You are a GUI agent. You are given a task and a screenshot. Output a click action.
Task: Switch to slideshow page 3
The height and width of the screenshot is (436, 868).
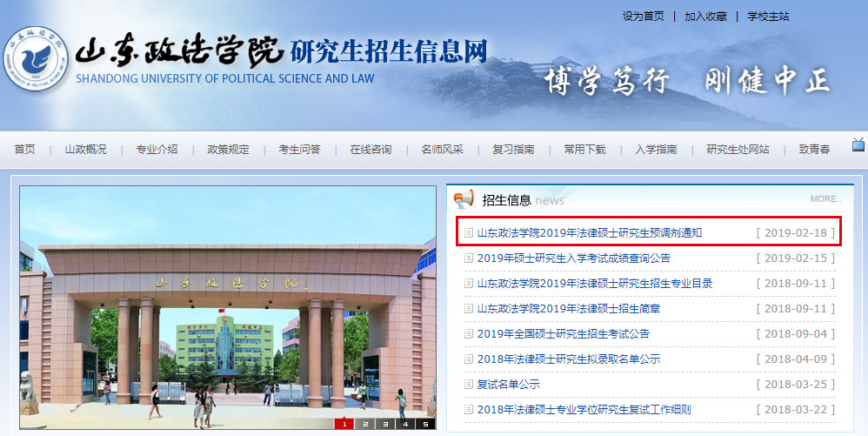(x=385, y=424)
